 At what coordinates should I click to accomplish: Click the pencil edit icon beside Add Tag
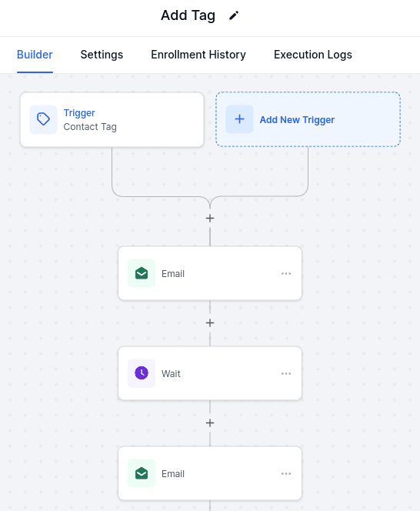(234, 15)
